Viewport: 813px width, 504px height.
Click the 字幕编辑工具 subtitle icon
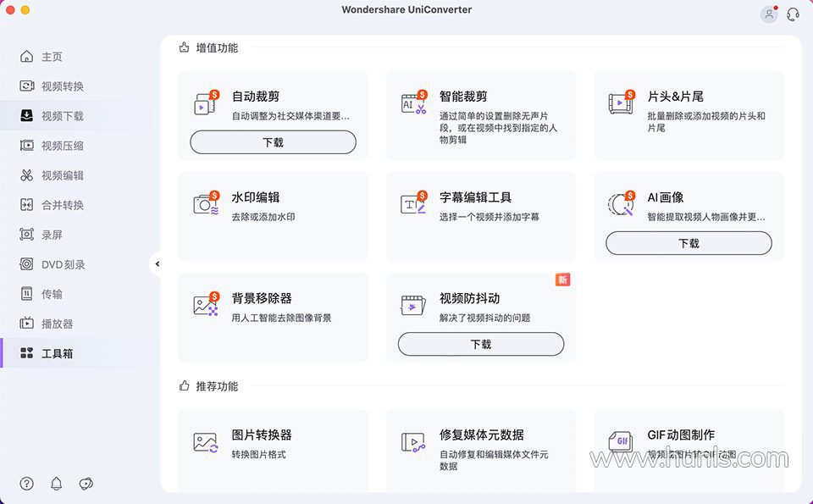pos(414,203)
